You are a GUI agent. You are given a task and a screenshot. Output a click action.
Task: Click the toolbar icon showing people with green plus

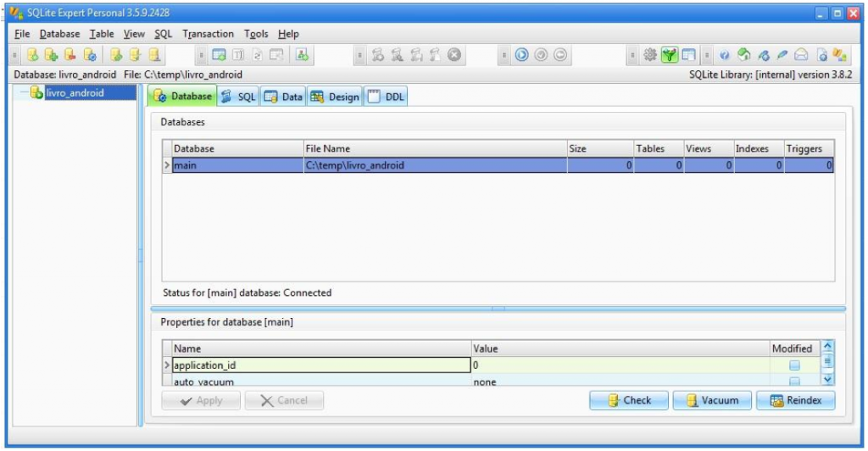303,55
